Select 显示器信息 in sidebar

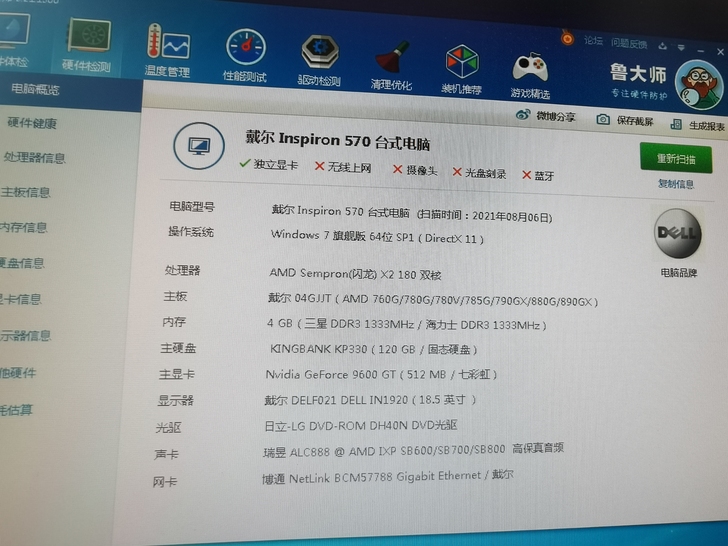click(x=25, y=335)
